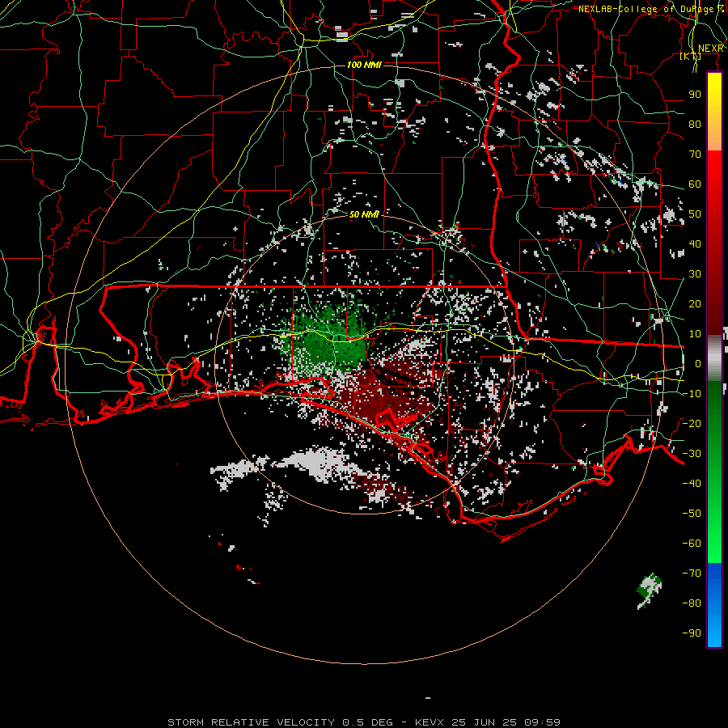Image resolution: width=728 pixels, height=728 pixels.
Task: Click the 60 value on velocity scale
Action: 695,184
